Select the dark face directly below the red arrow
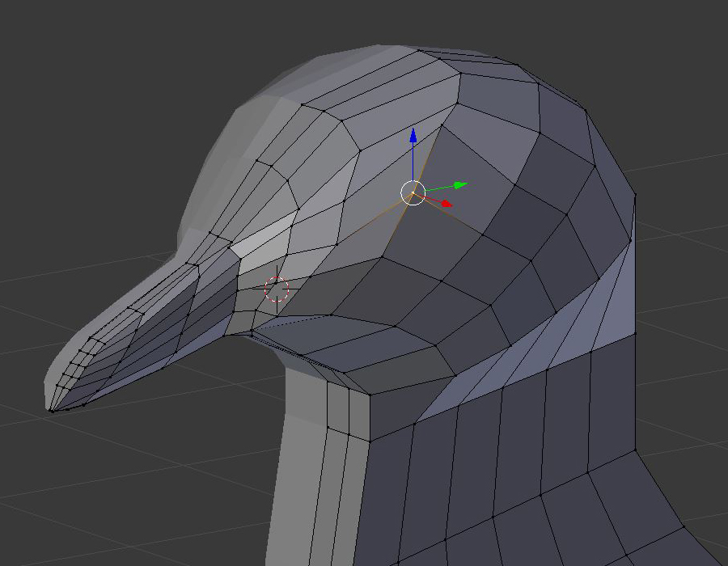The width and height of the screenshot is (728, 566). [x=453, y=243]
